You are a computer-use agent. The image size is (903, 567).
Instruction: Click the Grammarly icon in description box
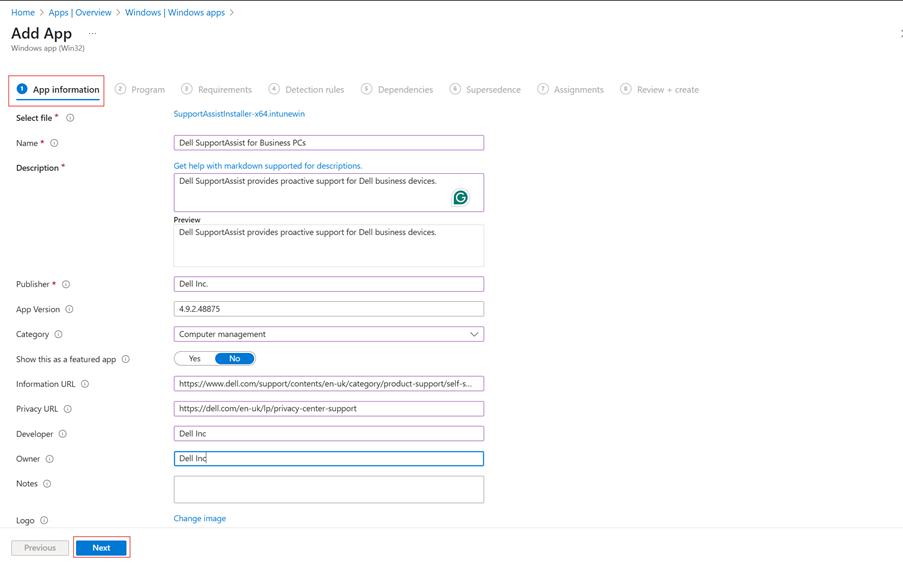[460, 198]
